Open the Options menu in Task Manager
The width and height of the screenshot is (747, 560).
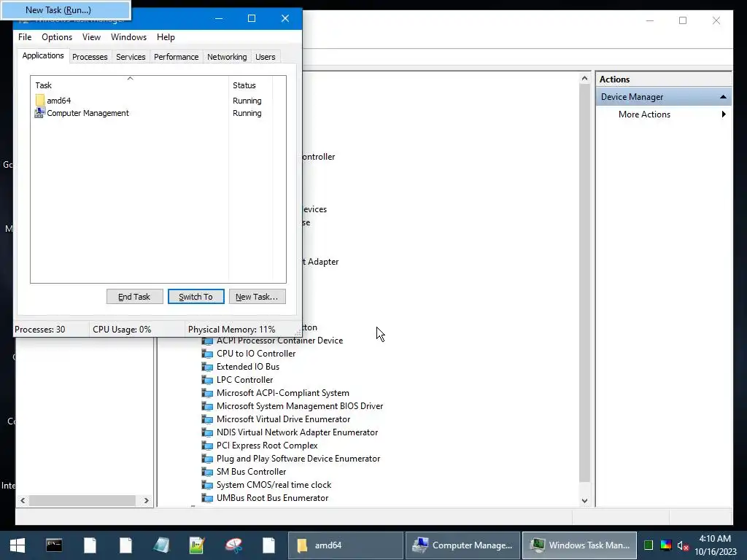(x=57, y=37)
